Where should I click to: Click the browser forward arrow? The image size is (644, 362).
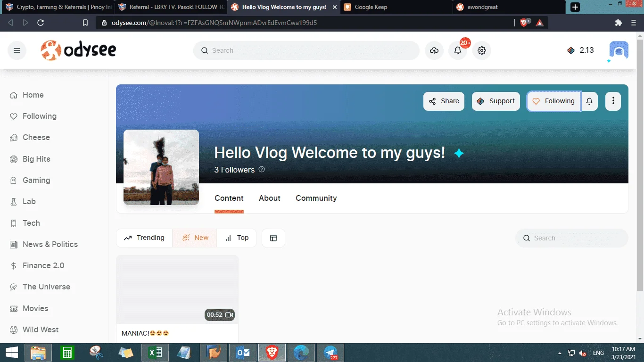pyautogui.click(x=25, y=23)
